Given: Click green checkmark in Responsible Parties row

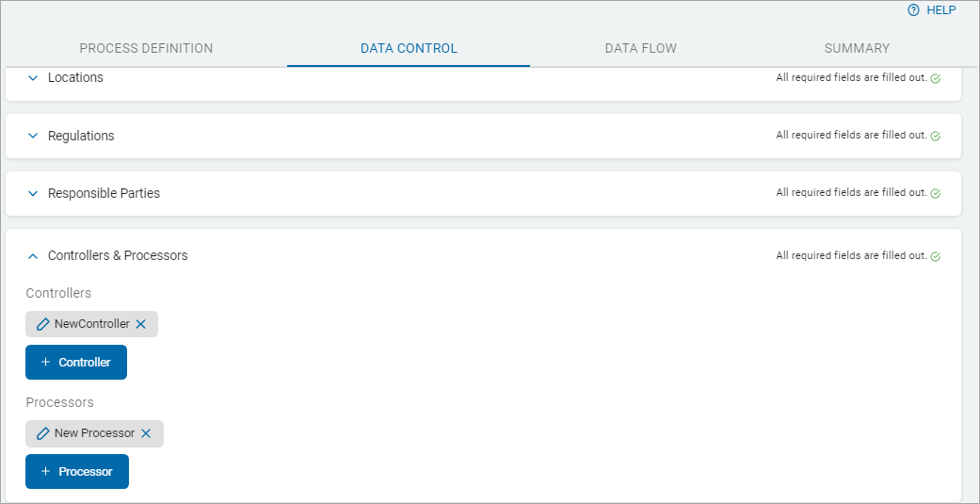Looking at the screenshot, I should click(936, 193).
